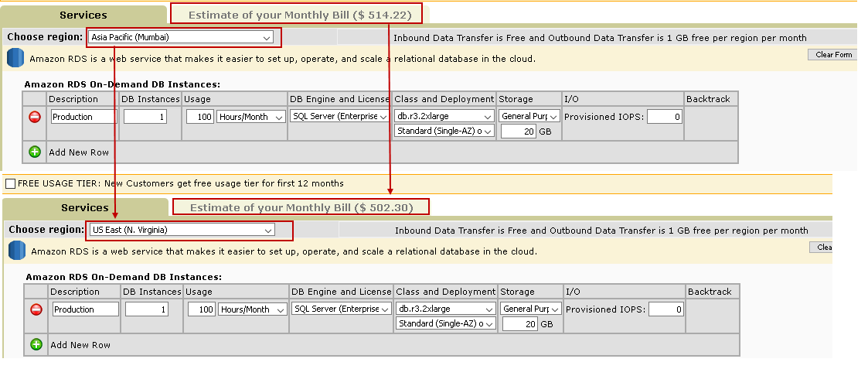The height and width of the screenshot is (369, 868).
Task: Switch to Monthly Bill ($ 502.30) tab
Action: click(301, 207)
